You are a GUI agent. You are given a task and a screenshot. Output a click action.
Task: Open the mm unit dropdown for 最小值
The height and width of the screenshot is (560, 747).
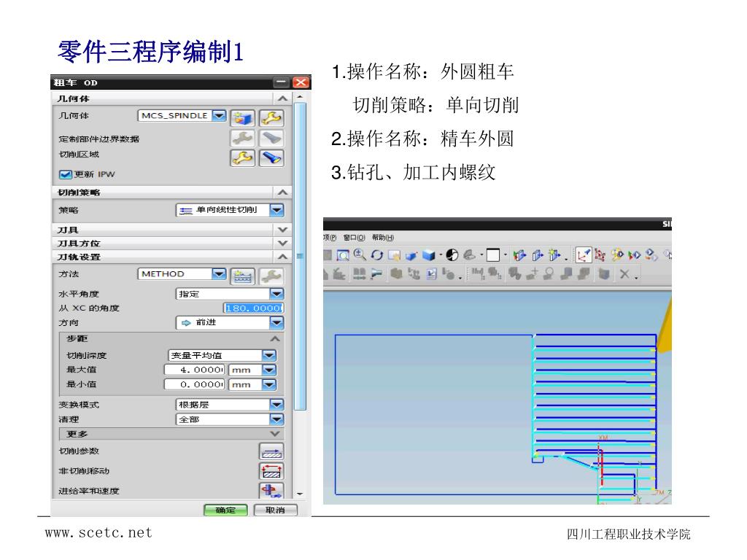(269, 384)
